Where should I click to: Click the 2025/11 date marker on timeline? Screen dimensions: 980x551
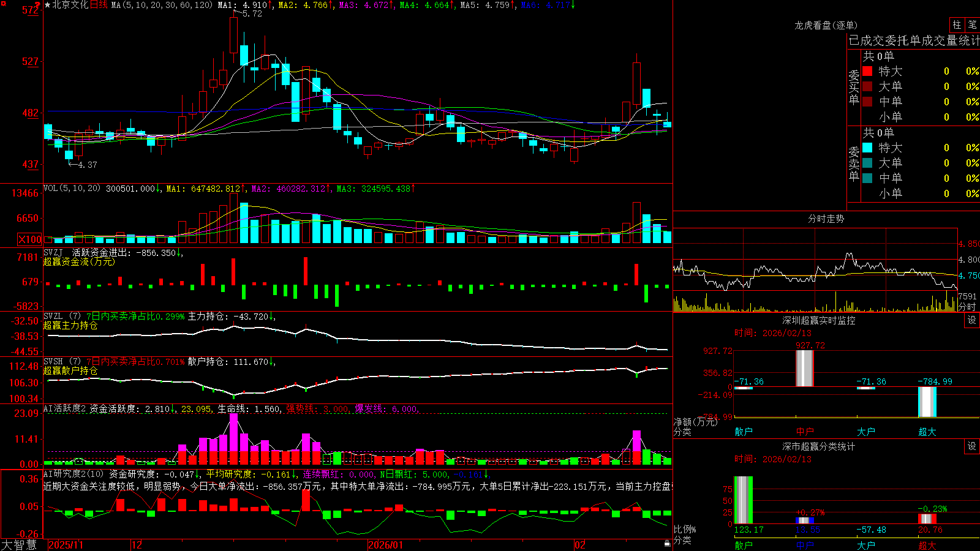coord(66,545)
